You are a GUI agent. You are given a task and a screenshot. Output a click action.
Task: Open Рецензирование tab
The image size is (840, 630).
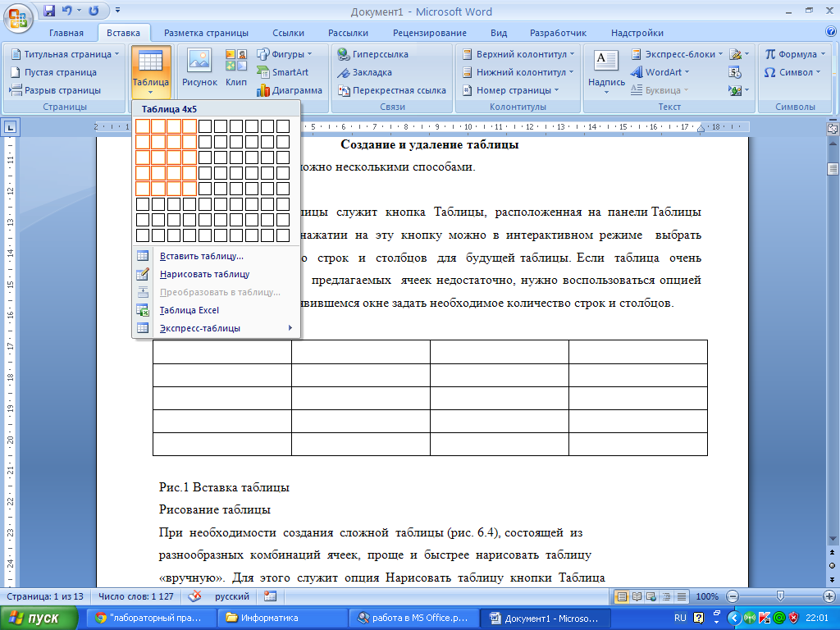(430, 33)
